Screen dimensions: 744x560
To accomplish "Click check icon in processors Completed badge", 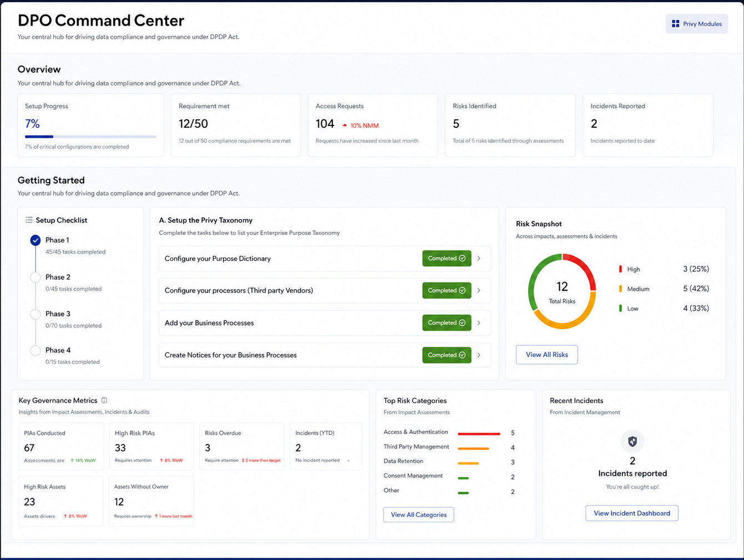I will pos(462,290).
